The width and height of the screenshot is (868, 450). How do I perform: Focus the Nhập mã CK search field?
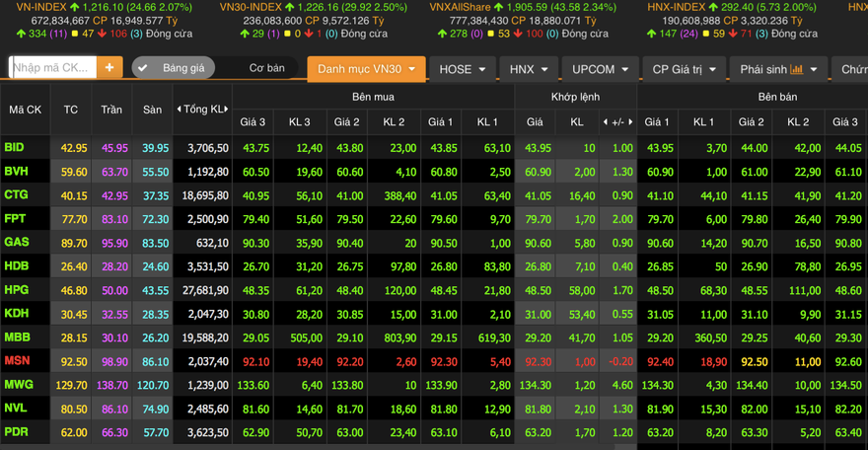tap(53, 67)
